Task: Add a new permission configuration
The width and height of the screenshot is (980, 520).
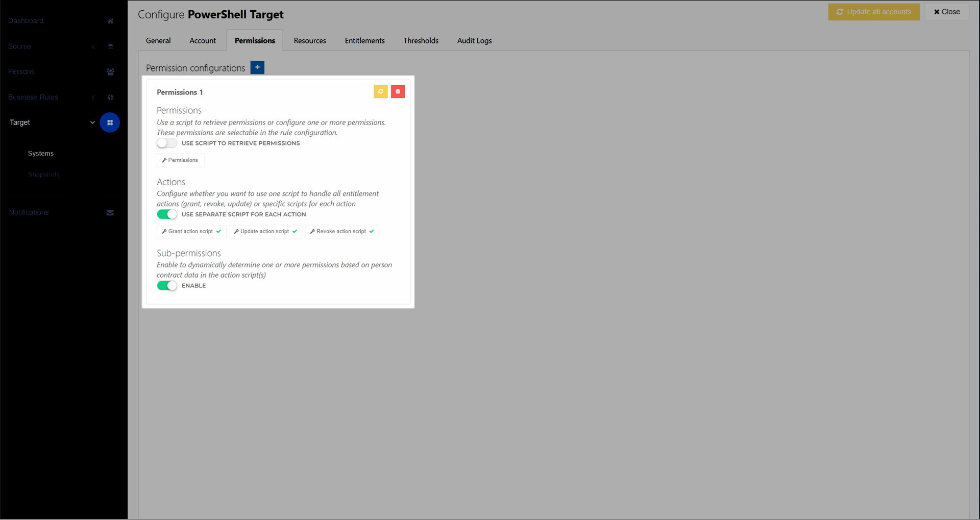Action: click(x=257, y=67)
